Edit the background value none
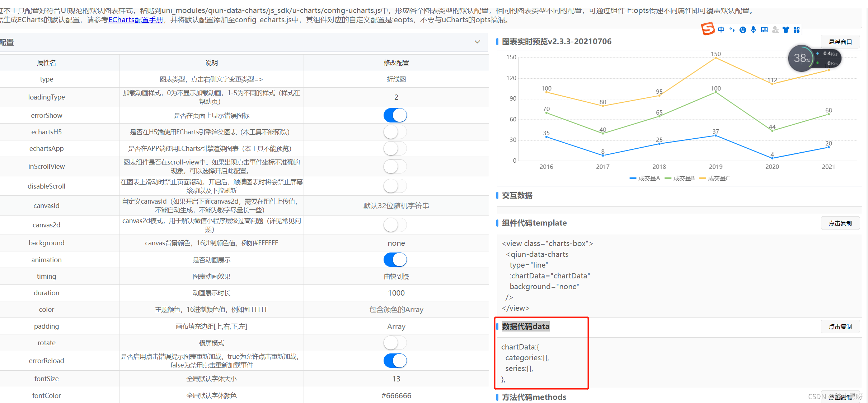 coord(396,243)
